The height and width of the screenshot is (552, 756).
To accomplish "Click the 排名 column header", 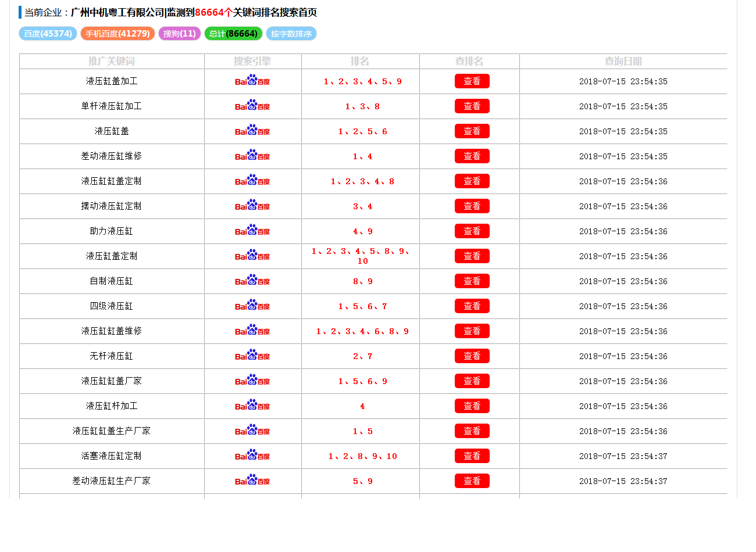I will click(x=360, y=61).
